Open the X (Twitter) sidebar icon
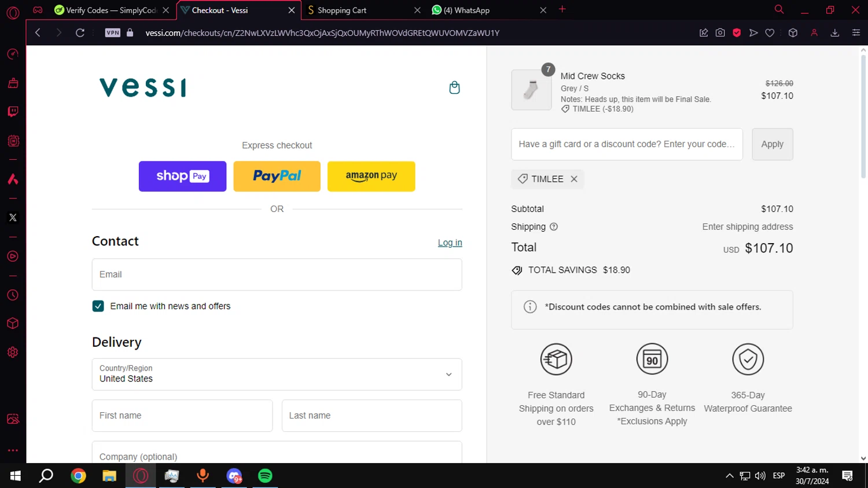Image resolution: width=868 pixels, height=488 pixels. click(13, 218)
